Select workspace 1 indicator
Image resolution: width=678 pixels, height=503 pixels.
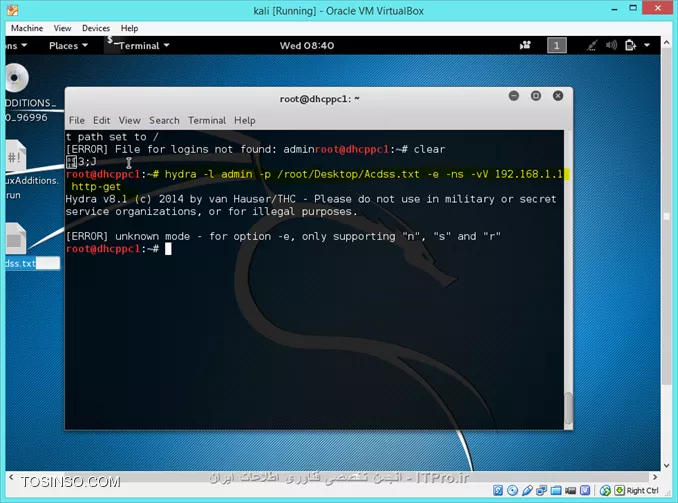pyautogui.click(x=556, y=45)
